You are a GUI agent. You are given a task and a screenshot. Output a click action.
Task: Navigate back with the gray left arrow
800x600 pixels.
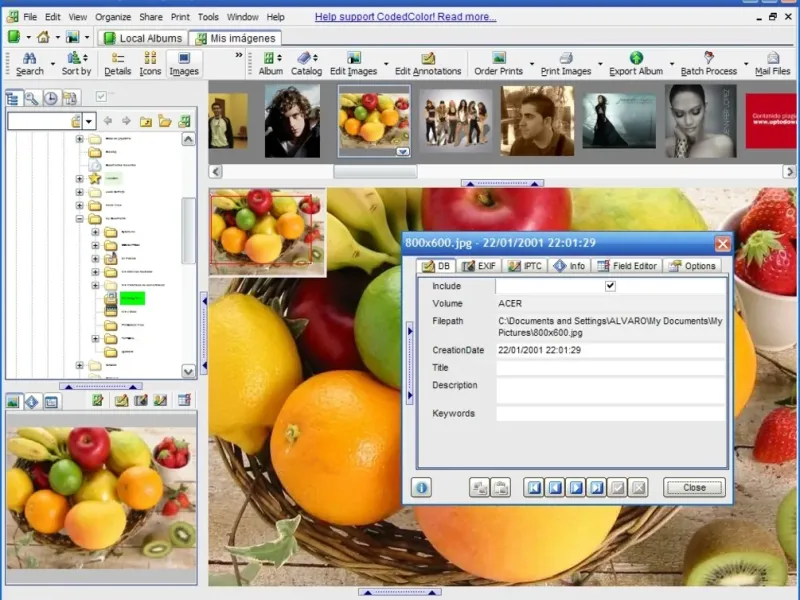(x=108, y=121)
